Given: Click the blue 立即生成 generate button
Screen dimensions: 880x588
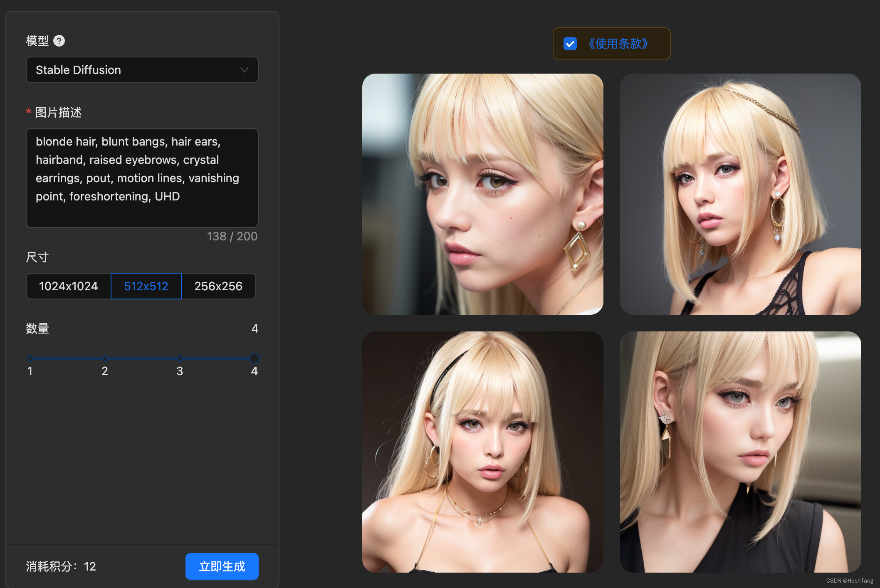Looking at the screenshot, I should coord(222,566).
